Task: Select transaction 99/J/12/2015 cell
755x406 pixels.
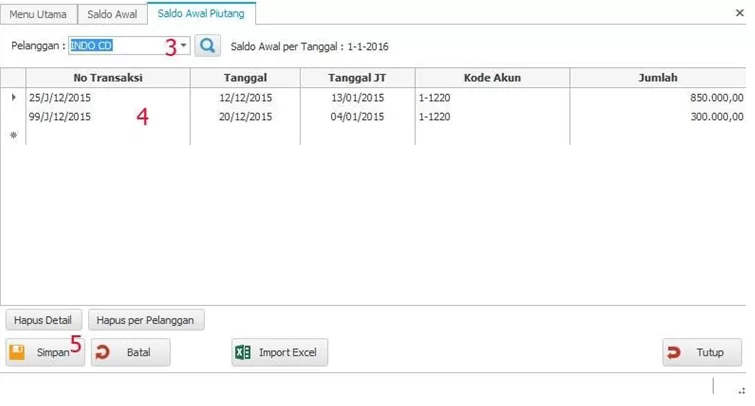Action: 60,117
